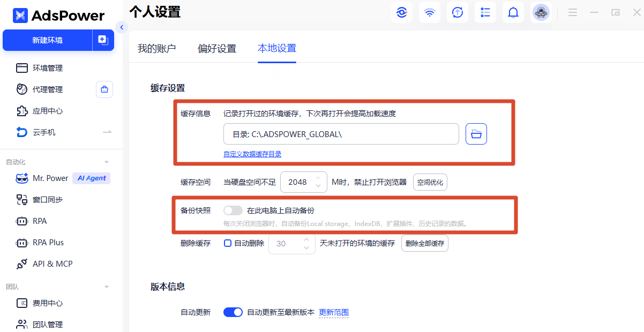The image size is (644, 332).
Task: Decrease the 2048 cache space value
Action: pos(318,186)
